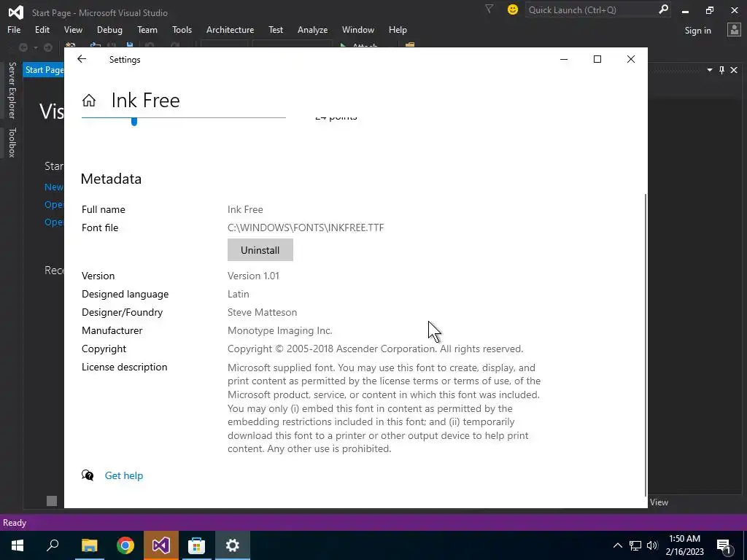Click the Quick Launch magnifier icon
Screen dimensions: 747x560
coord(663,9)
